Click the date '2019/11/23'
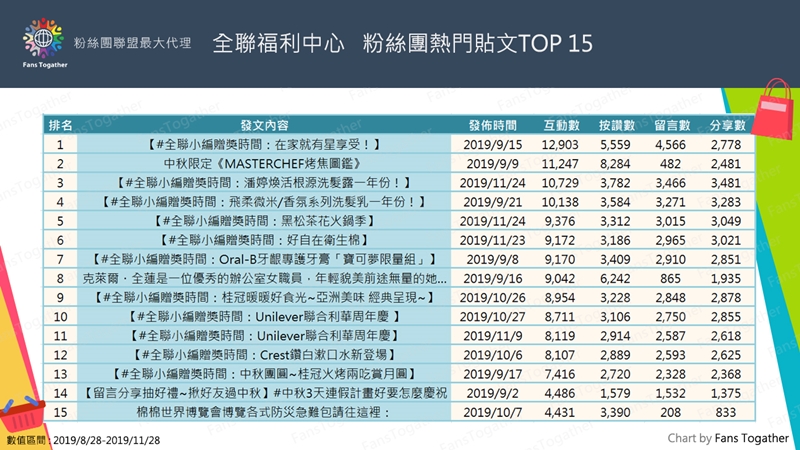Screen dimensions: 800x450 point(492,240)
